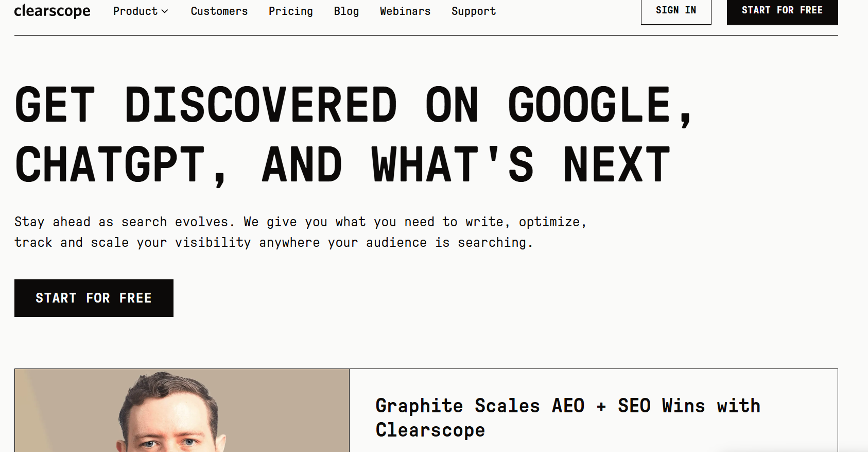Viewport: 868px width, 452px height.
Task: Open the Webinars page
Action: click(405, 11)
